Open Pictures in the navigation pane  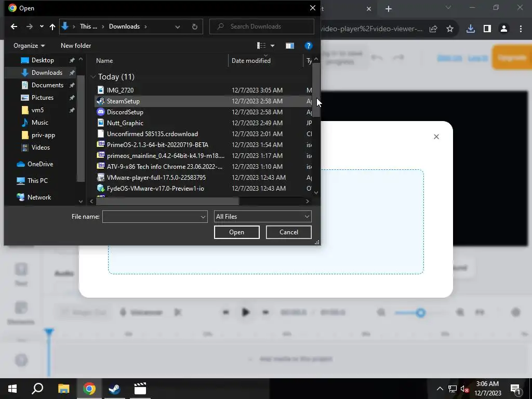click(x=43, y=98)
